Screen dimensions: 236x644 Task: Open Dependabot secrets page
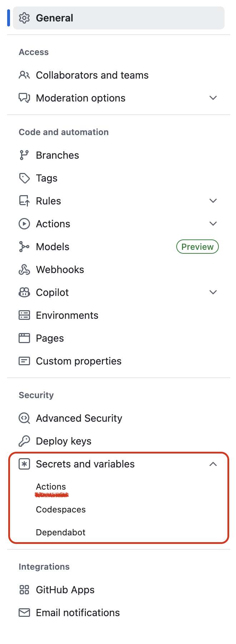(61, 532)
